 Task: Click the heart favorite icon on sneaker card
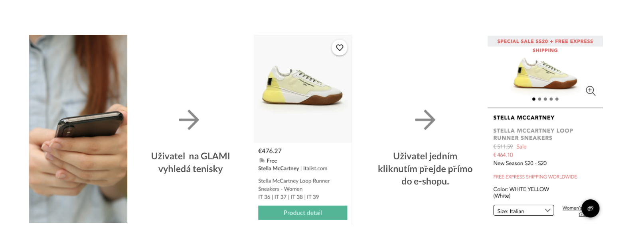[340, 48]
